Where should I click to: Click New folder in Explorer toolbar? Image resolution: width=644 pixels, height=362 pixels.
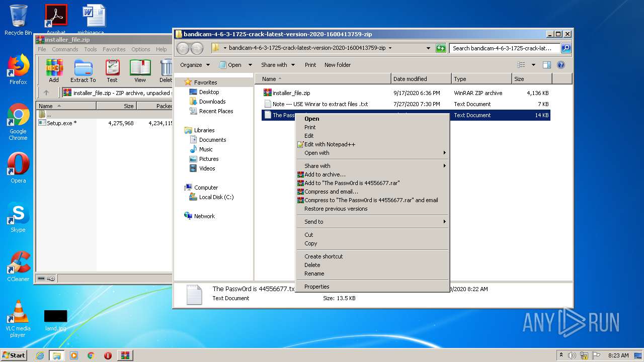[338, 65]
